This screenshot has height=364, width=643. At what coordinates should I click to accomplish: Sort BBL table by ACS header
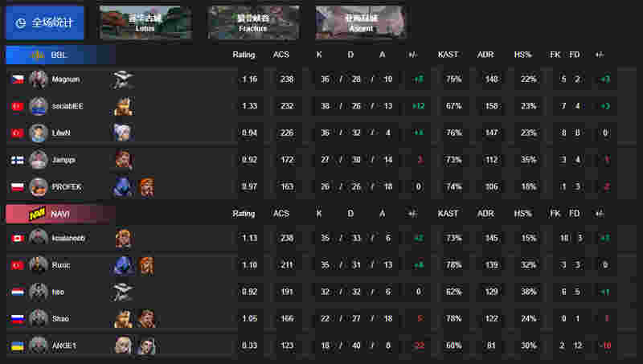pos(281,55)
